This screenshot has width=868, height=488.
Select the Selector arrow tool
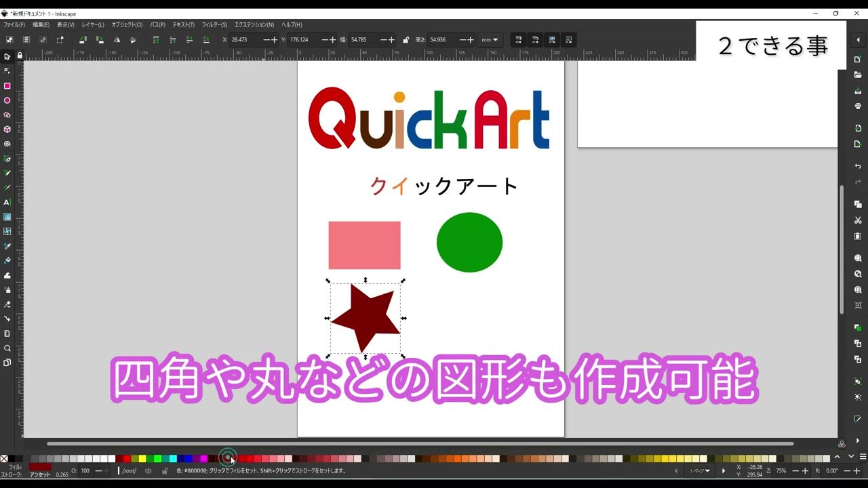point(7,56)
